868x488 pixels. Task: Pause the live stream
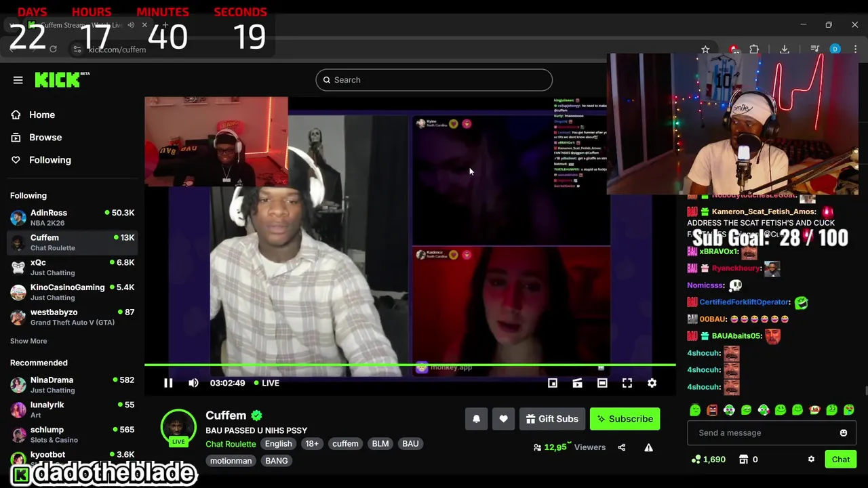[168, 383]
